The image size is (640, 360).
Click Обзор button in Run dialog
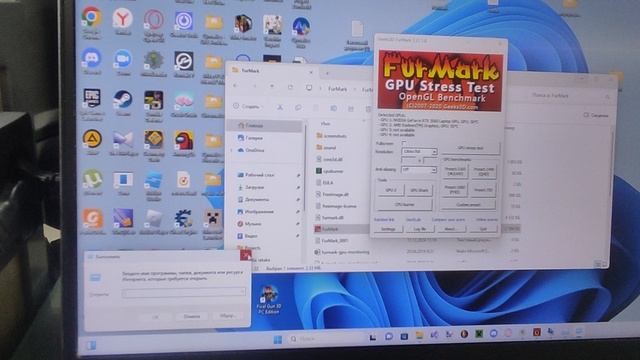point(227,316)
